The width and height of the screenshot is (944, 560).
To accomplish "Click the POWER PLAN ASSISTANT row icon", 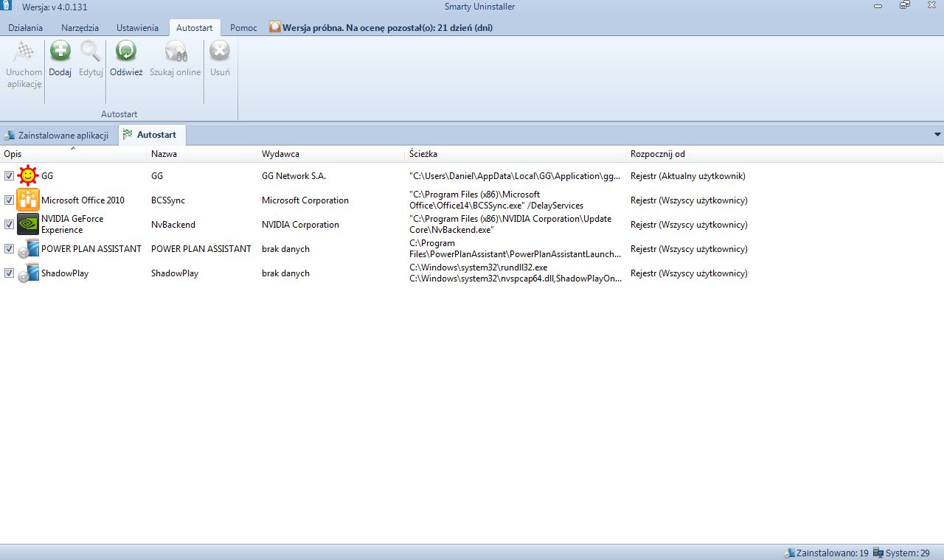I will [28, 249].
